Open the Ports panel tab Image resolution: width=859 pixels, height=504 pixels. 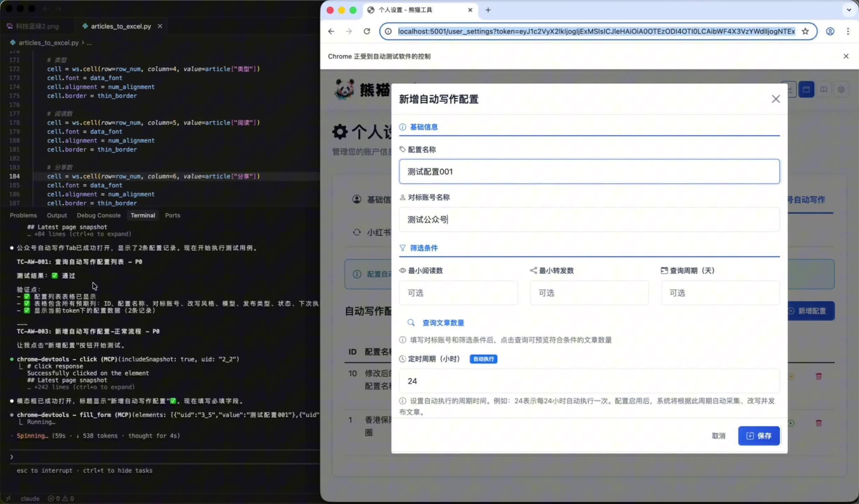(173, 215)
